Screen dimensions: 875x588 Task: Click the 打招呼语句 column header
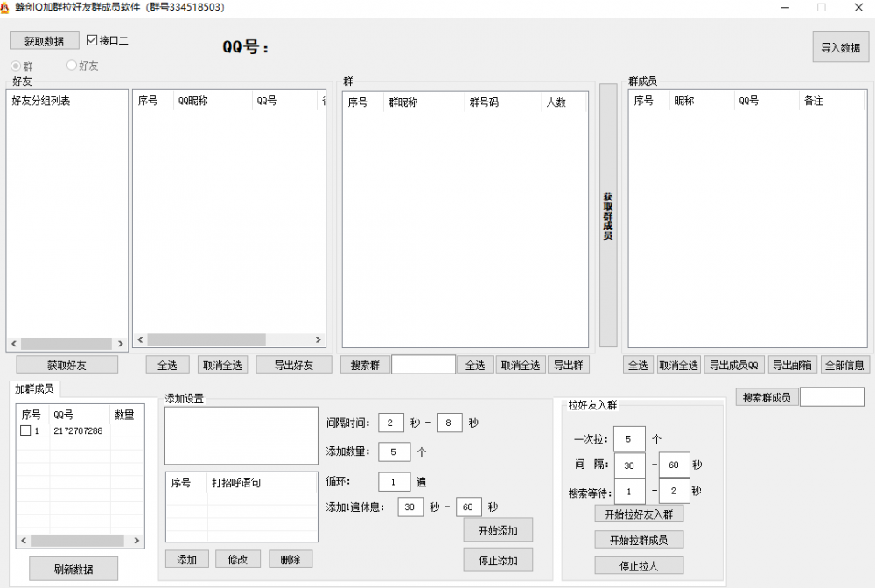261,482
